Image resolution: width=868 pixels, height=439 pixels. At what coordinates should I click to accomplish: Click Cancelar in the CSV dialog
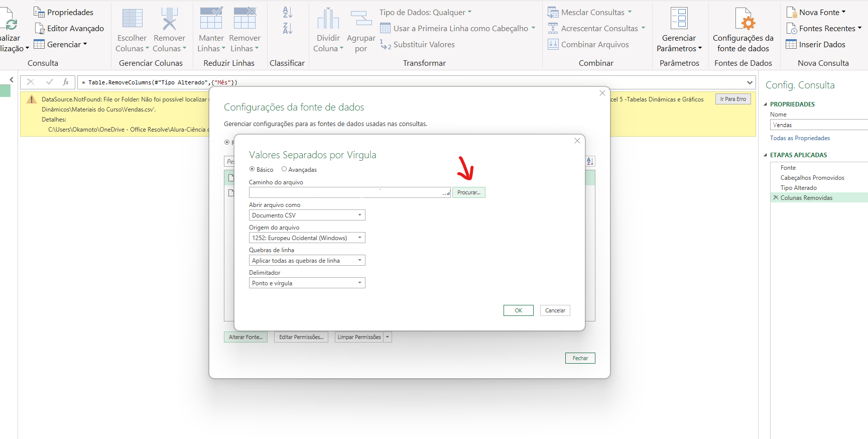[555, 310]
